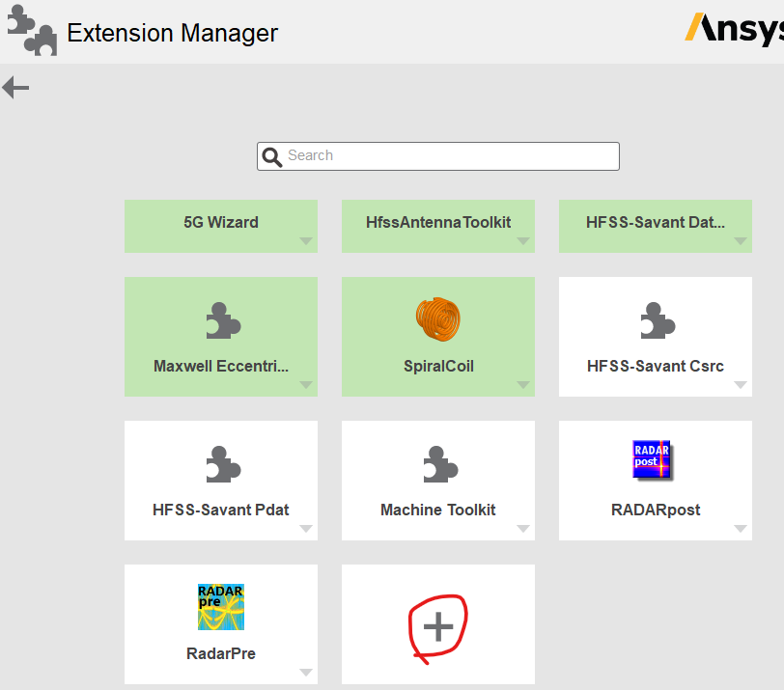Click the Machine Toolkit puzzle icon
This screenshot has height=690, width=784.
pyautogui.click(x=440, y=464)
